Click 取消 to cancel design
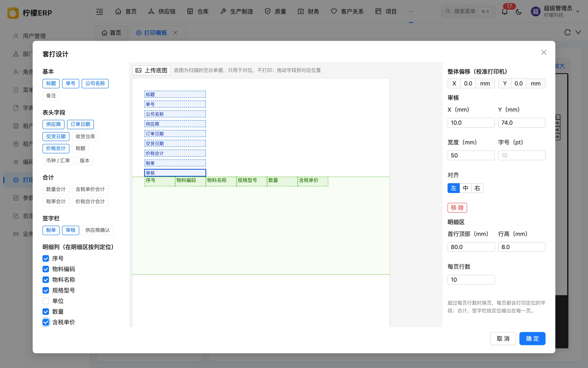Viewport: 588px width, 368px height. [503, 339]
